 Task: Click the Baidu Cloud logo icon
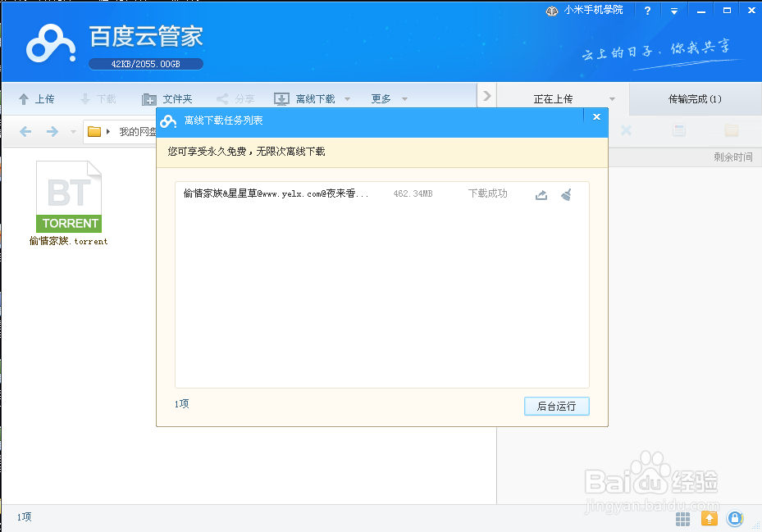click(51, 43)
